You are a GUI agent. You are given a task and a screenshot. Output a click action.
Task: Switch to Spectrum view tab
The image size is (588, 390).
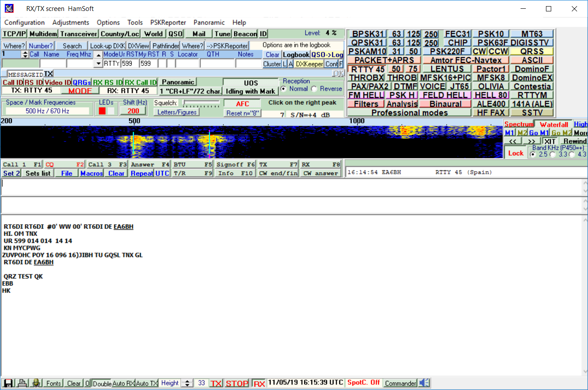point(519,124)
